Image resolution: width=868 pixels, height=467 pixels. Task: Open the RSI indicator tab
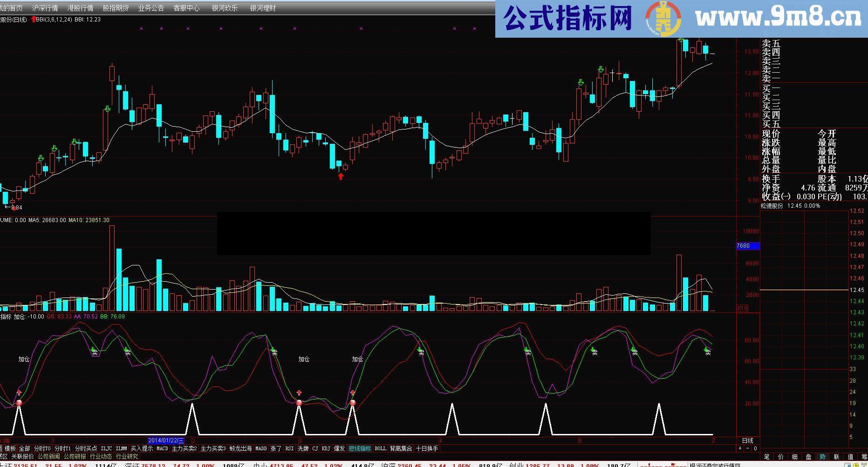pos(289,448)
